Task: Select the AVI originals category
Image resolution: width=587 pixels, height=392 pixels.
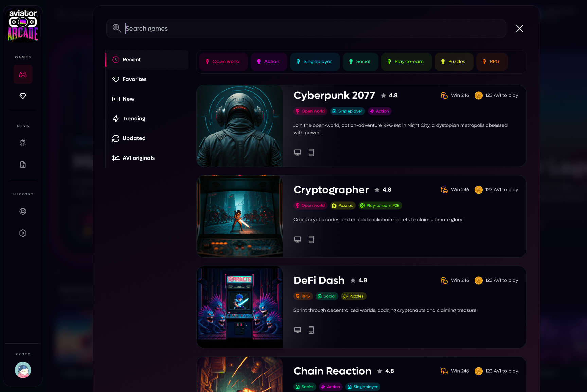Action: tap(147, 158)
